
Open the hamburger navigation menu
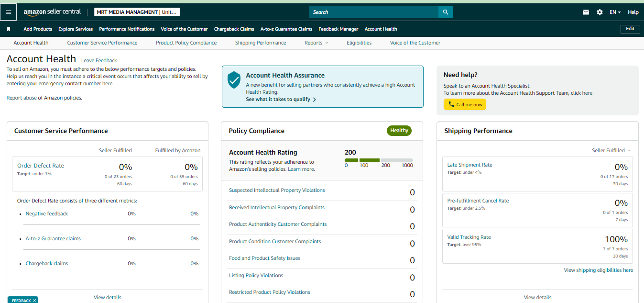click(8, 12)
